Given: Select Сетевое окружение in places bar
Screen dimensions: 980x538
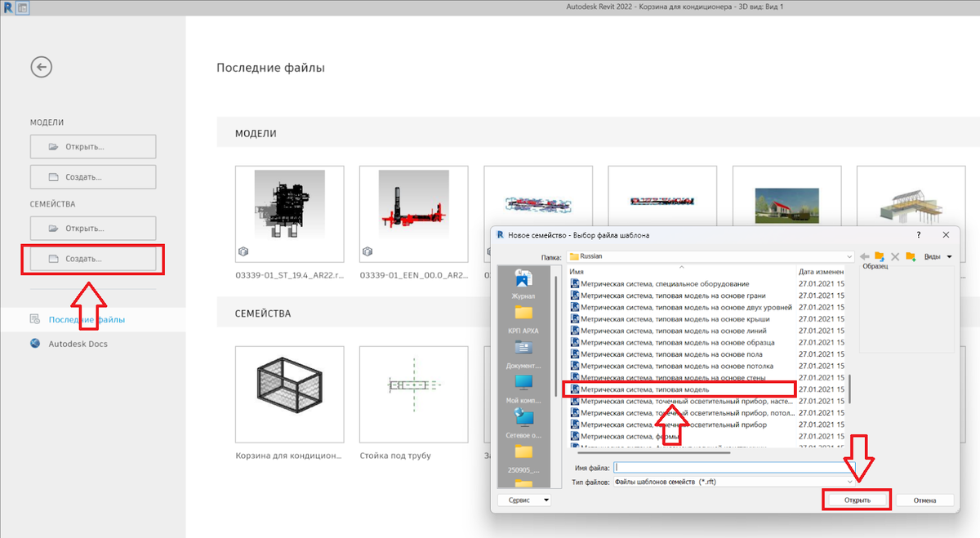Looking at the screenshot, I should click(x=523, y=425).
